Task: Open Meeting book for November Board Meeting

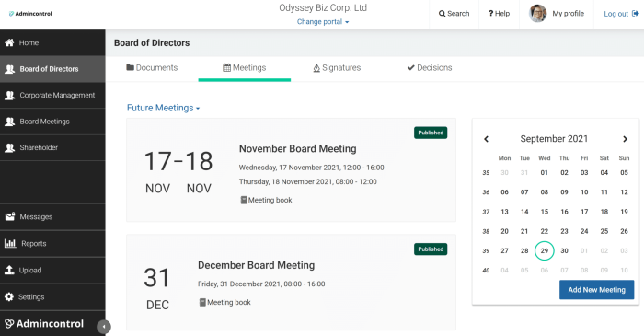Action: pyautogui.click(x=266, y=200)
